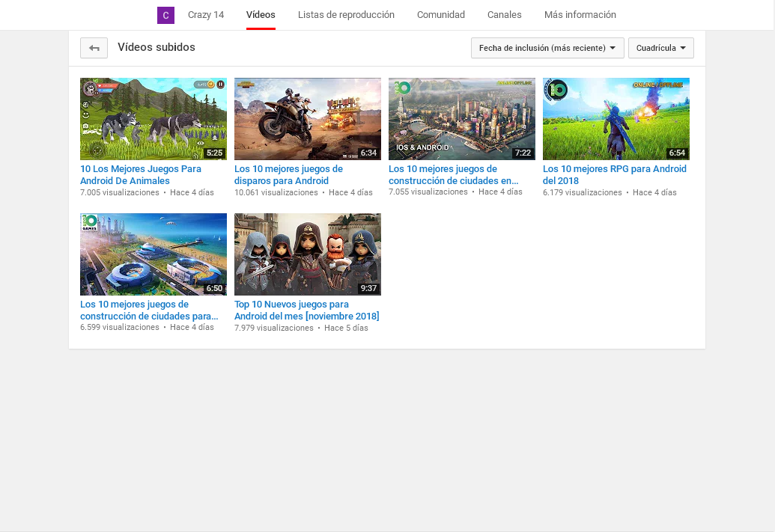Click the 6:34 duration badge

click(368, 153)
